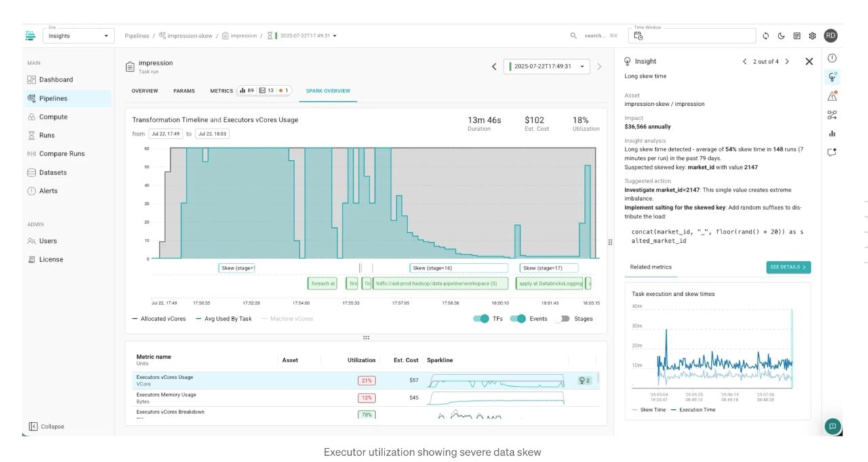The width and height of the screenshot is (868, 462).
Task: Select the insights lightbulb icon in right rail
Action: pyautogui.click(x=832, y=77)
